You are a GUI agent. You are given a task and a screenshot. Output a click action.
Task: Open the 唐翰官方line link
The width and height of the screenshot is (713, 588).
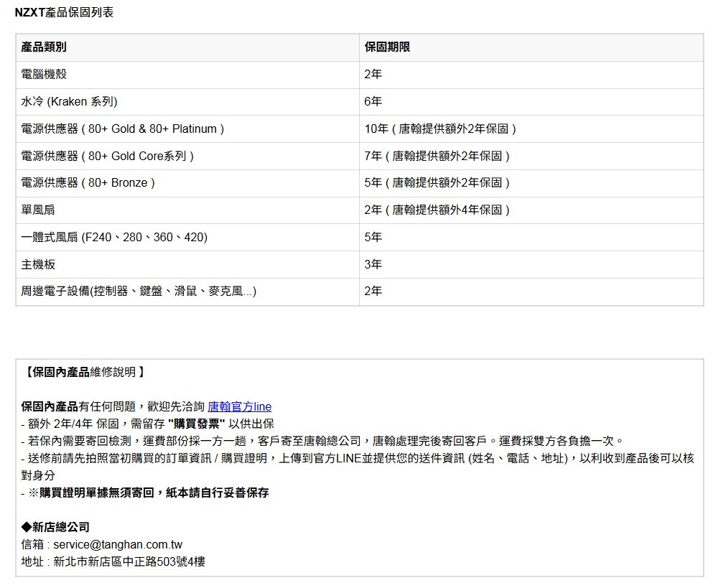(x=239, y=406)
